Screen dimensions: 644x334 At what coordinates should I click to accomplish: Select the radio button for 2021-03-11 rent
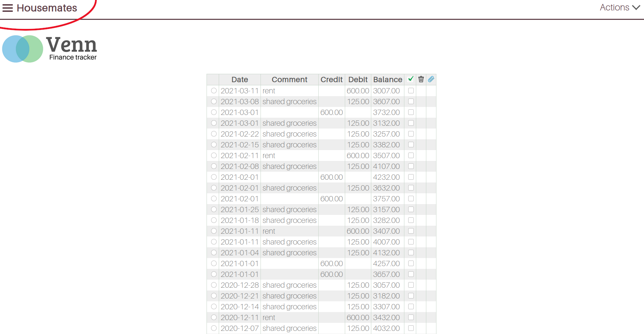click(214, 91)
